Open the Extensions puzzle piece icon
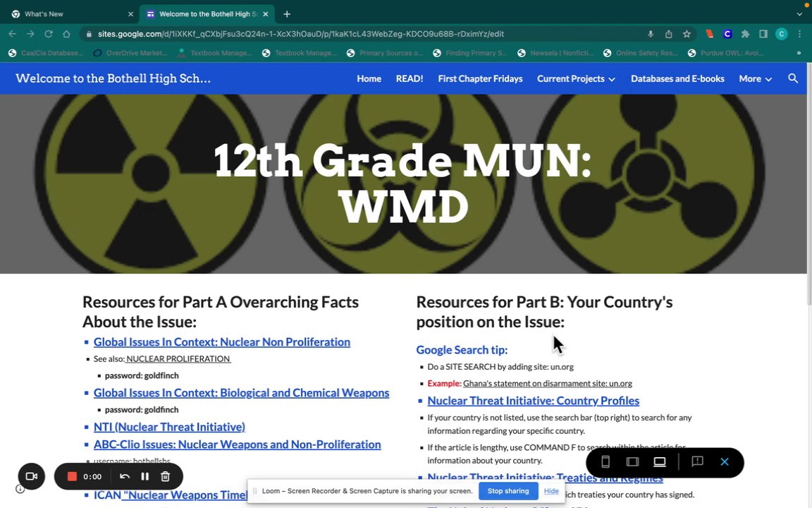Image resolution: width=812 pixels, height=508 pixels. (x=745, y=34)
